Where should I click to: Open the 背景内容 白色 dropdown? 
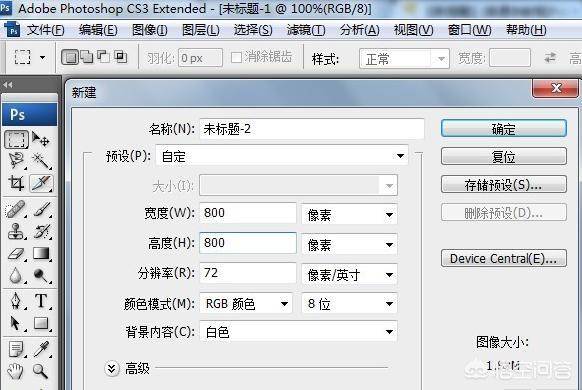(298, 332)
